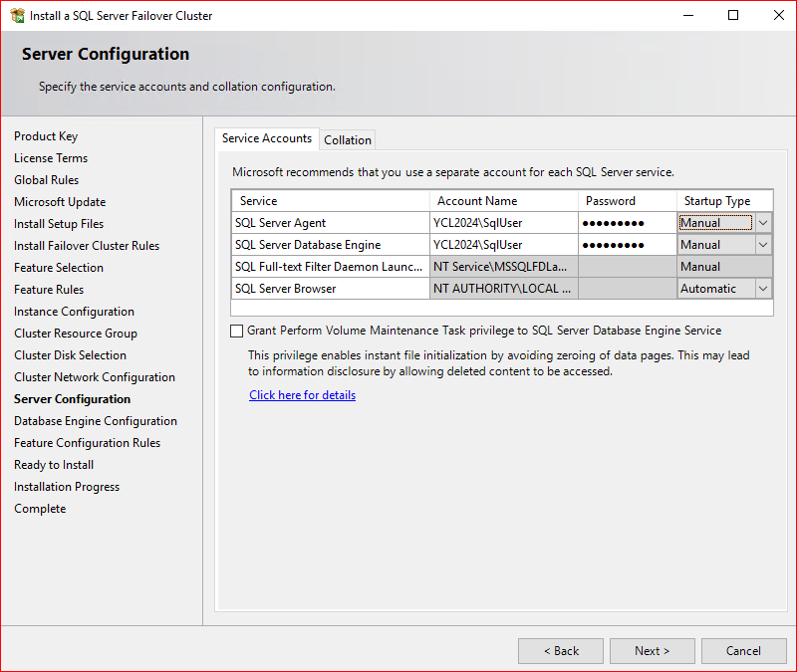The width and height of the screenshot is (797, 672).
Task: Select the SQL Server Database Engine service cell
Action: (331, 245)
